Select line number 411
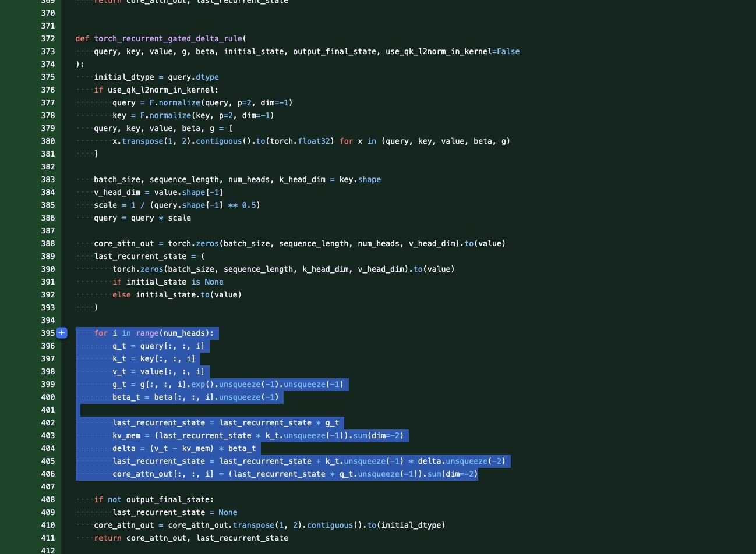Viewport: 756px width, 554px height. point(48,538)
